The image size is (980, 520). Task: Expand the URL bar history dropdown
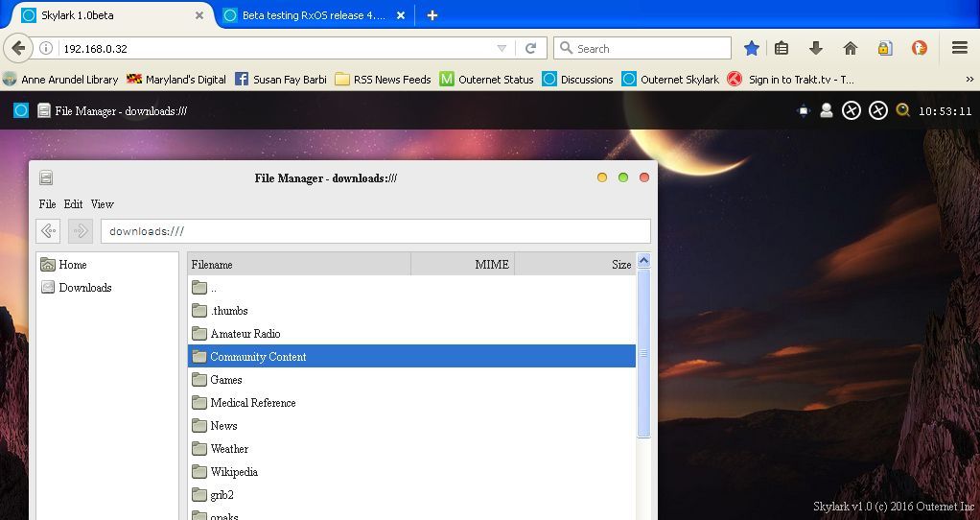pyautogui.click(x=502, y=49)
